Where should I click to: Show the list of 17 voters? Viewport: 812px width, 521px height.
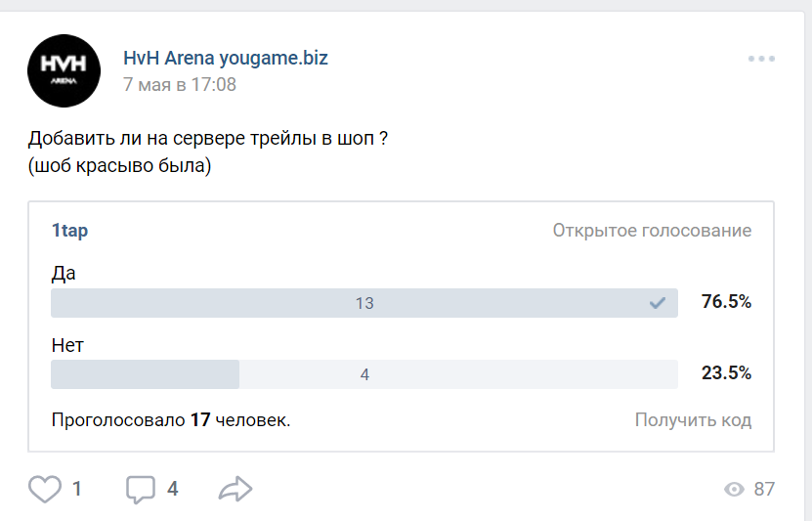tap(170, 420)
